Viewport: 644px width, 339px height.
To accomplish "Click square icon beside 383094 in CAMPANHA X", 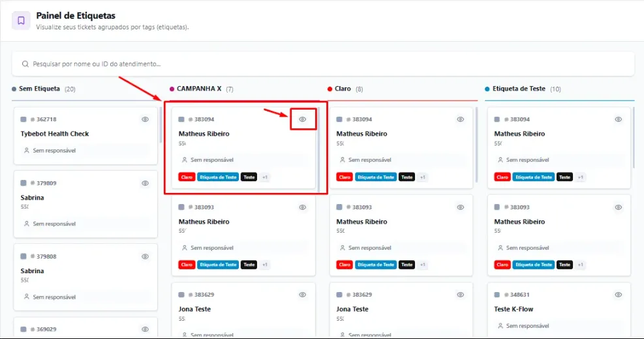I will pos(181,119).
